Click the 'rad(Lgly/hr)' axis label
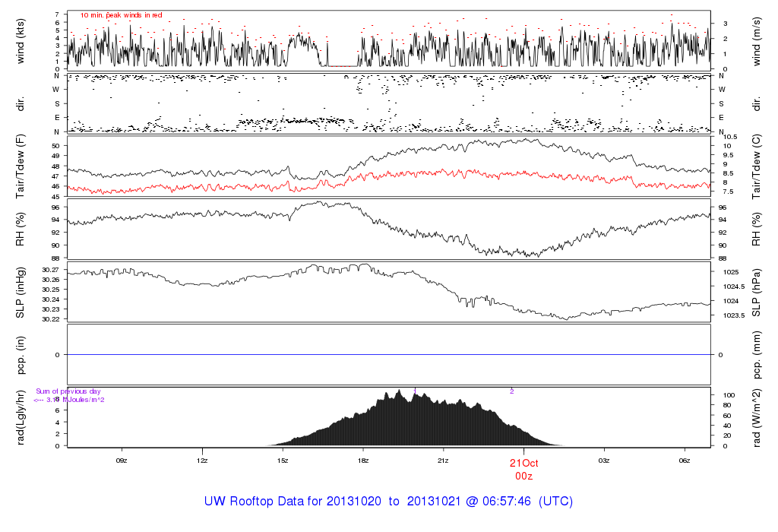The height and width of the screenshot is (532, 778). [21, 417]
